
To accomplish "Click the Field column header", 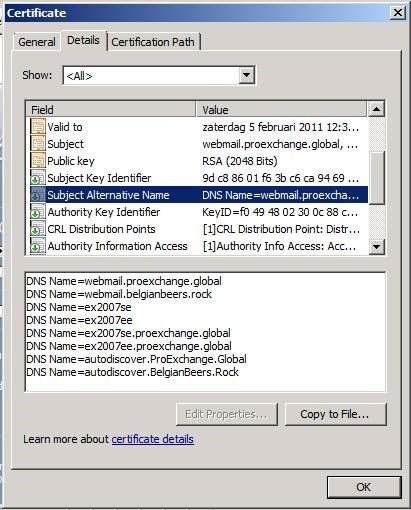I will click(111, 110).
